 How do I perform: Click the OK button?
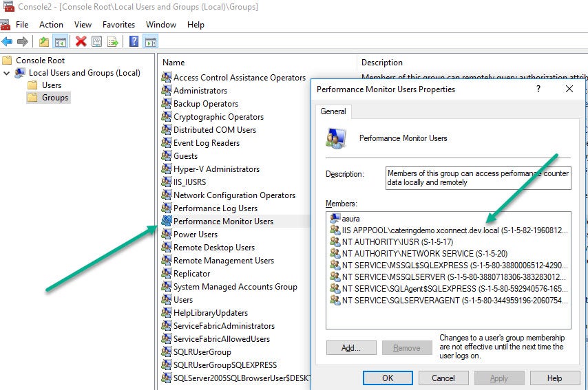(388, 378)
